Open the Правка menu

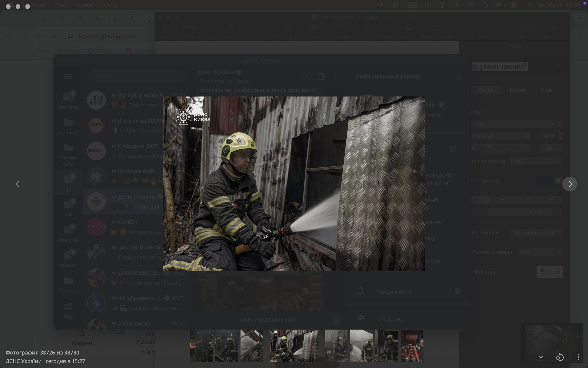[x=86, y=5]
